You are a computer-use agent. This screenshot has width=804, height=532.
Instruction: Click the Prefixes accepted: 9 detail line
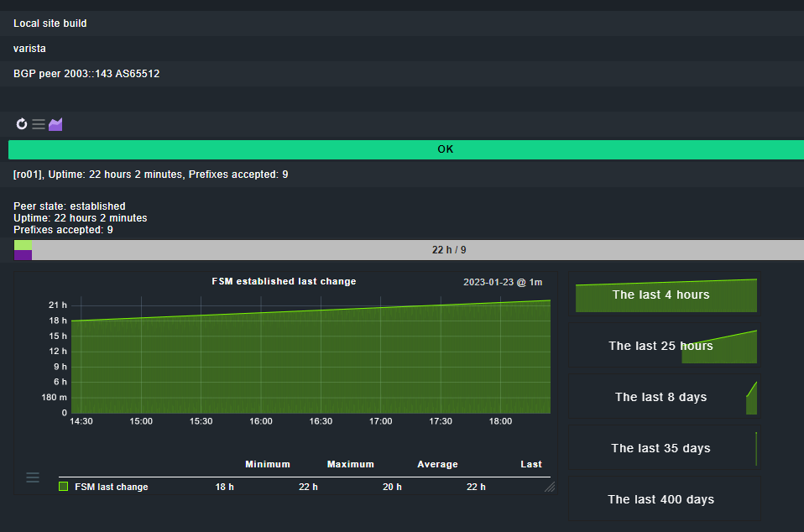point(63,230)
